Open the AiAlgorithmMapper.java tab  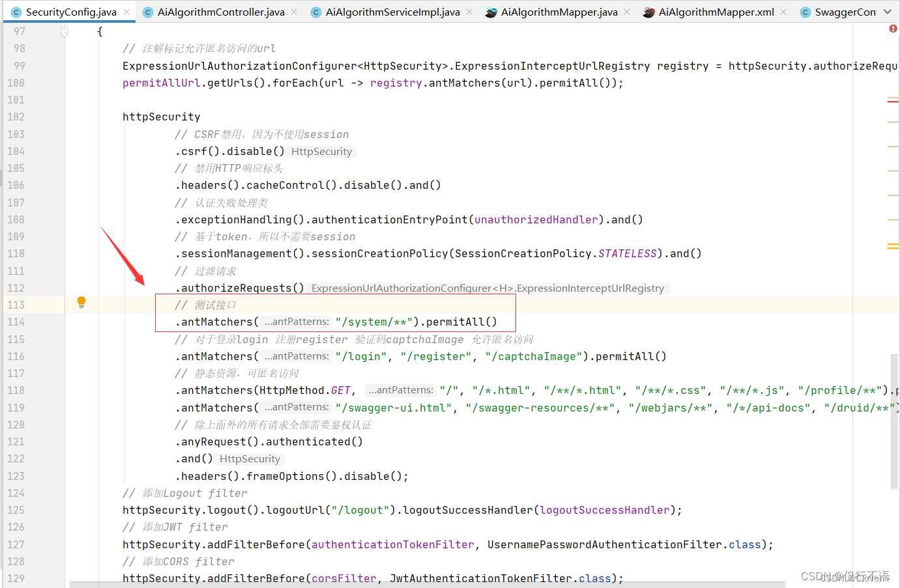coord(559,12)
